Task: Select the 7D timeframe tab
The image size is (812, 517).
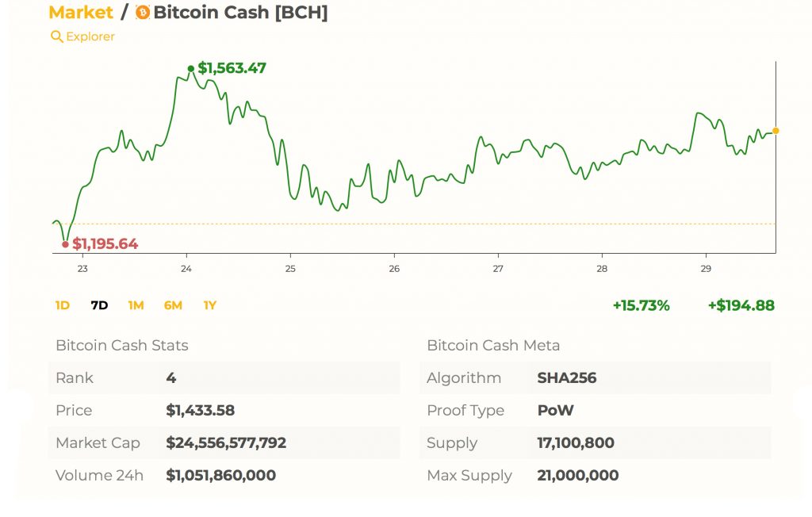Action: pos(99,305)
